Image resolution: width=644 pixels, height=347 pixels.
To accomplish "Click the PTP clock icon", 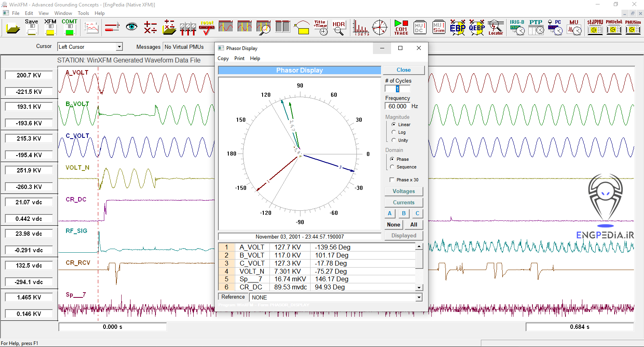I will (x=536, y=27).
